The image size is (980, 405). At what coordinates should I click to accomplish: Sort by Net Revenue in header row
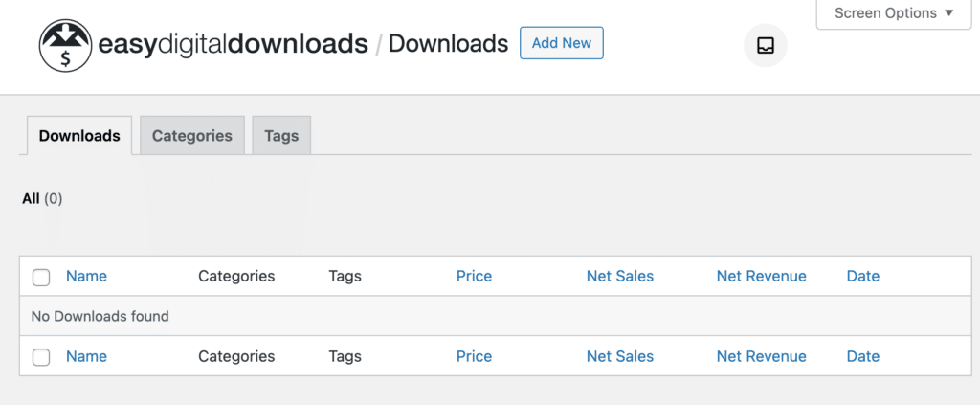[761, 276]
